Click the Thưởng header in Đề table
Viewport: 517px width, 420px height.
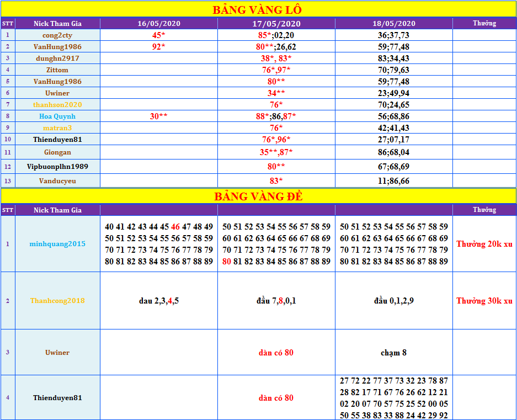pos(484,210)
